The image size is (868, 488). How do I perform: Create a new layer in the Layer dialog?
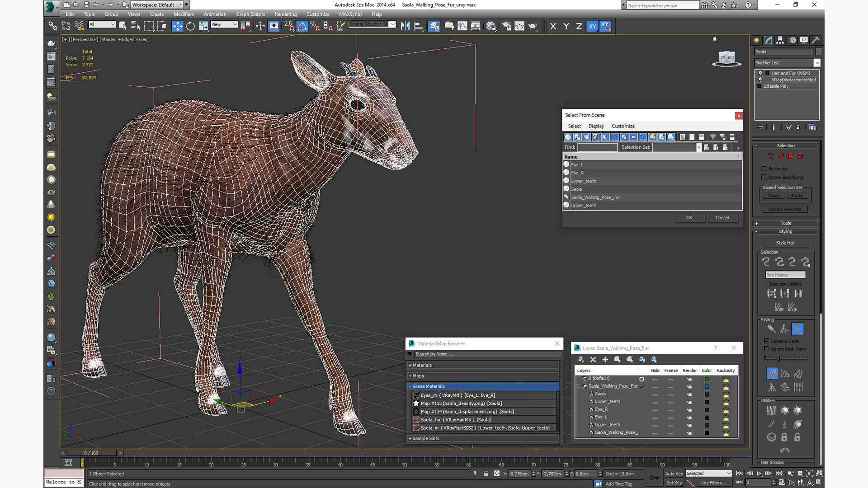pos(580,359)
